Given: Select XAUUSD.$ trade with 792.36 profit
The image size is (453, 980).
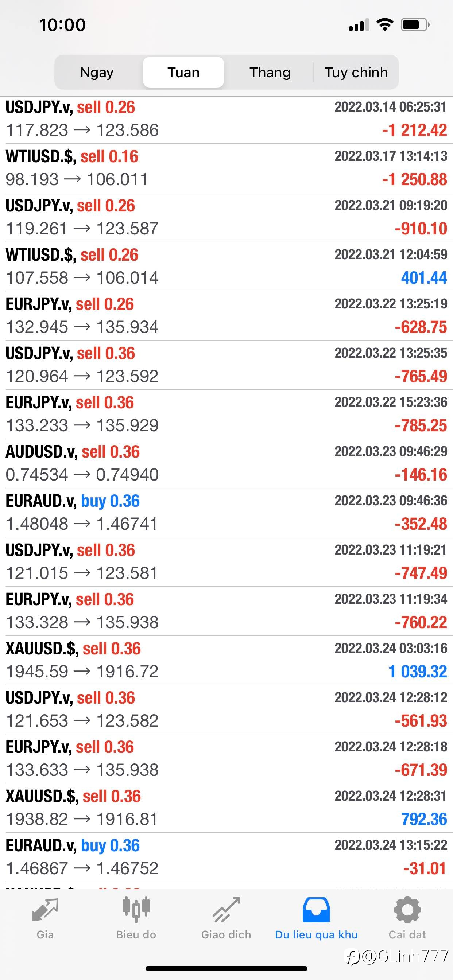Looking at the screenshot, I should click(x=226, y=808).
